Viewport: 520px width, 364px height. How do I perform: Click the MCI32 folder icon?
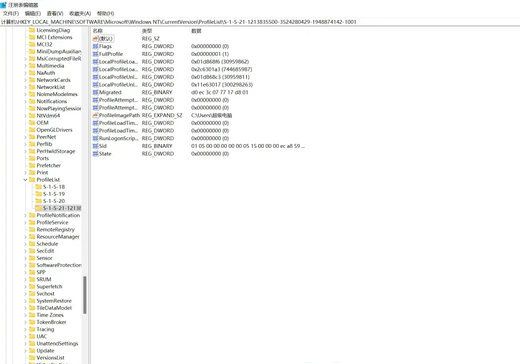click(x=32, y=44)
